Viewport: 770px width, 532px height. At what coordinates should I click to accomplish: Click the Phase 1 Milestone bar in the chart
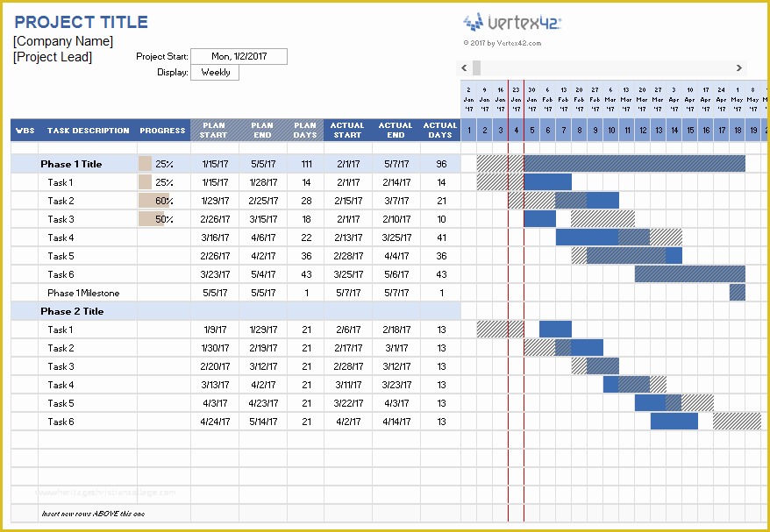[738, 293]
